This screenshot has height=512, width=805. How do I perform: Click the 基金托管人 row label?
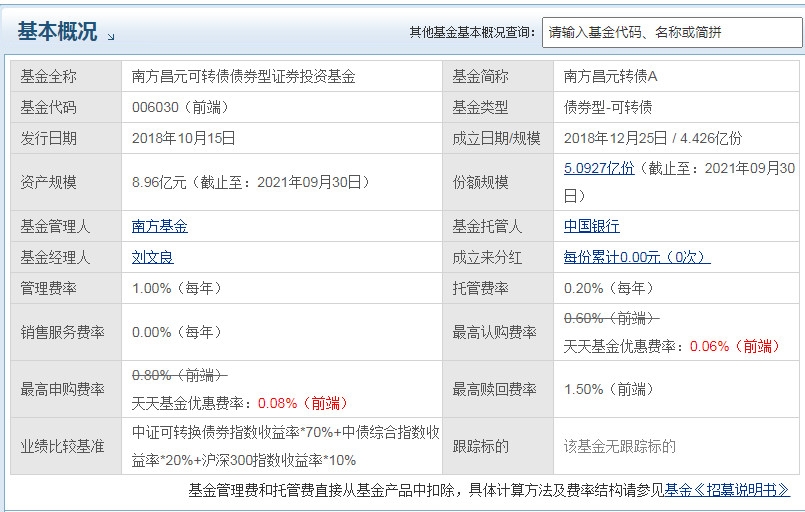tap(487, 226)
